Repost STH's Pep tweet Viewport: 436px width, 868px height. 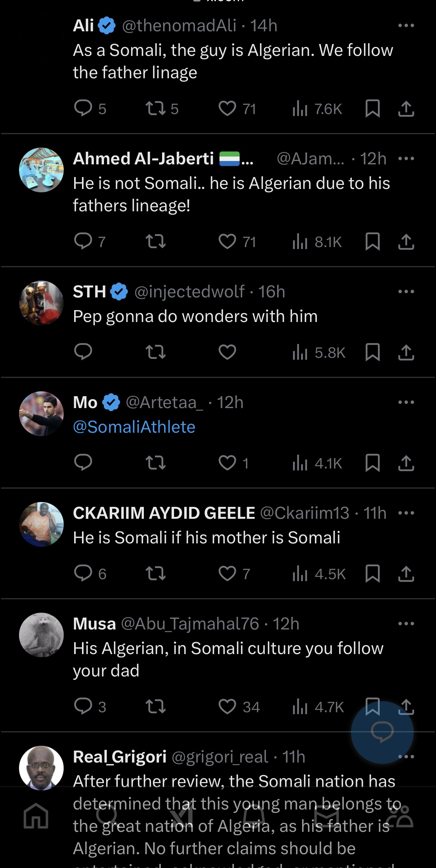[x=155, y=352]
